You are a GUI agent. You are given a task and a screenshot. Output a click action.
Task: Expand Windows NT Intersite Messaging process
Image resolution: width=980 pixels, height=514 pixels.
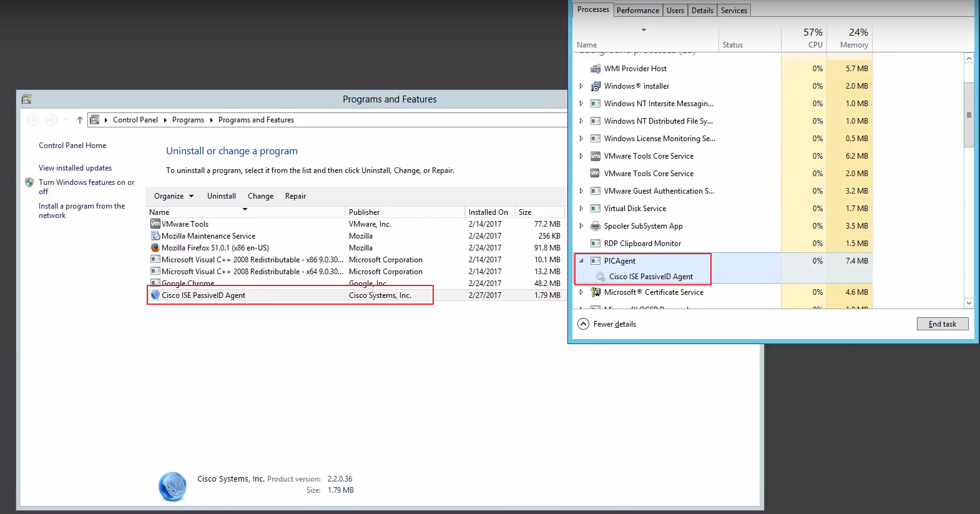tap(581, 104)
